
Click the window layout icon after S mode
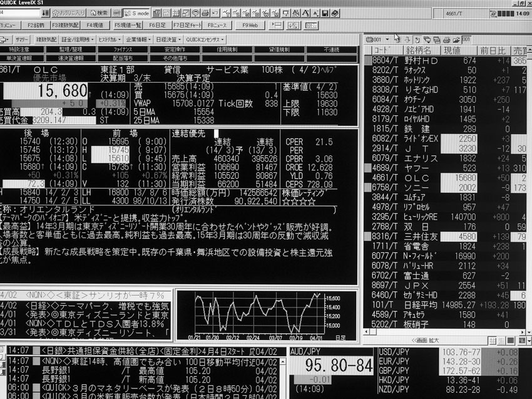156,13
